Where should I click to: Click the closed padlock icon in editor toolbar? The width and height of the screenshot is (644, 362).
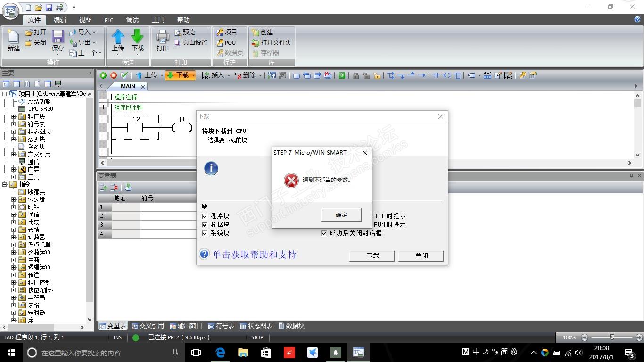point(355,75)
